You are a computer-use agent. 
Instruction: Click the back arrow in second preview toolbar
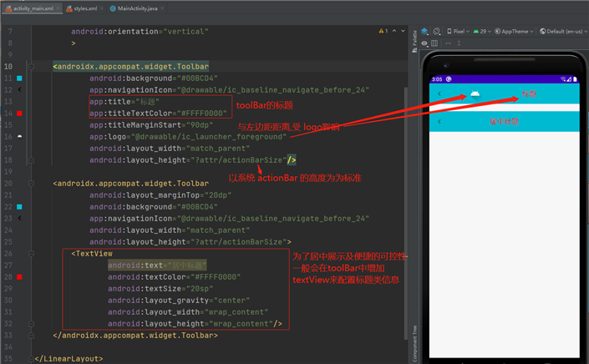point(439,121)
